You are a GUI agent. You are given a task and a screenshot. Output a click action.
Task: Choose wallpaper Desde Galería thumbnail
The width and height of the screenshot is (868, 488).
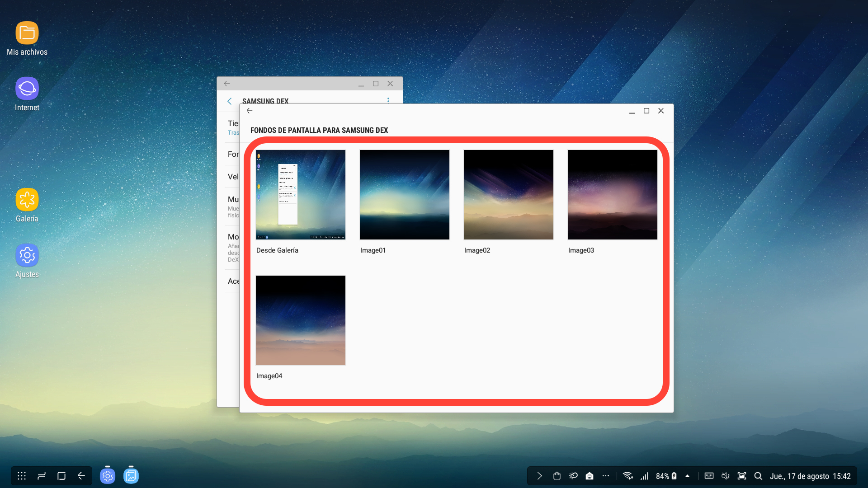301,195
